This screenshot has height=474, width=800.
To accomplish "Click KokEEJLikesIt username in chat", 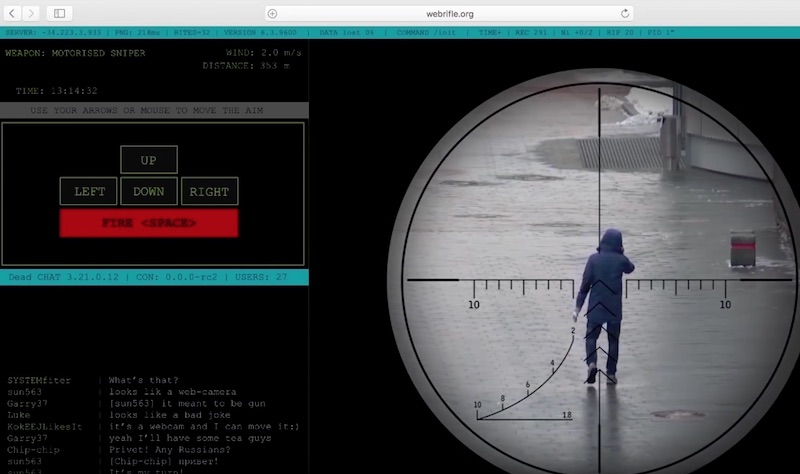I will point(47,425).
